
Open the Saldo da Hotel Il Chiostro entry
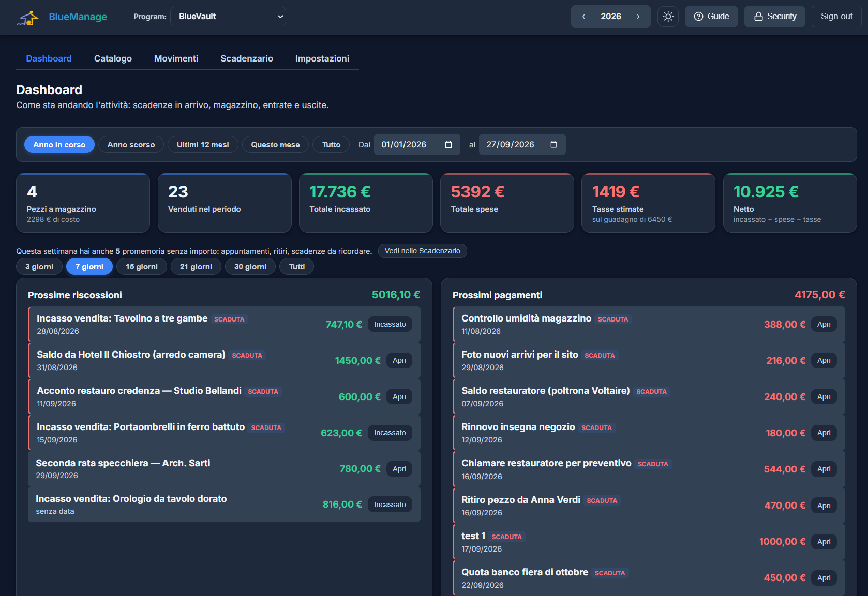399,360
